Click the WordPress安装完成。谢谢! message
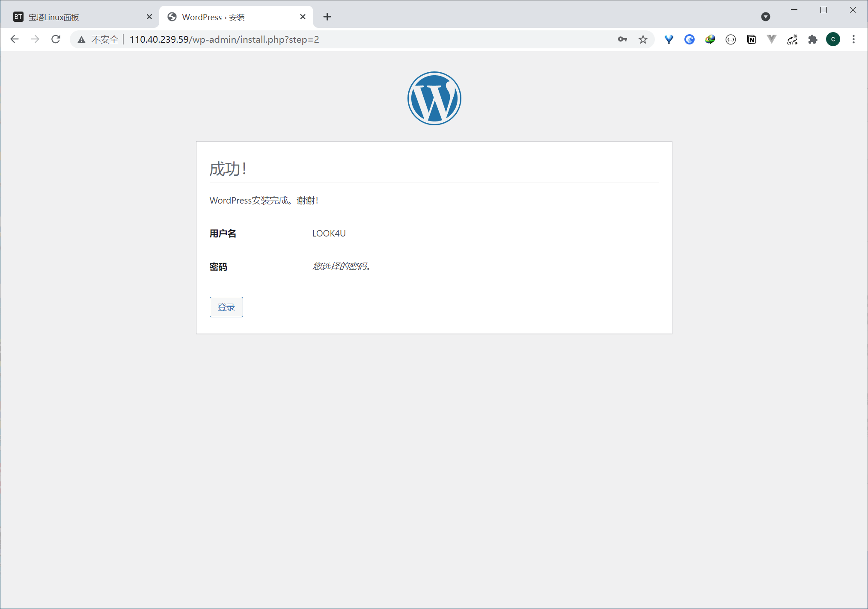 [x=264, y=200]
